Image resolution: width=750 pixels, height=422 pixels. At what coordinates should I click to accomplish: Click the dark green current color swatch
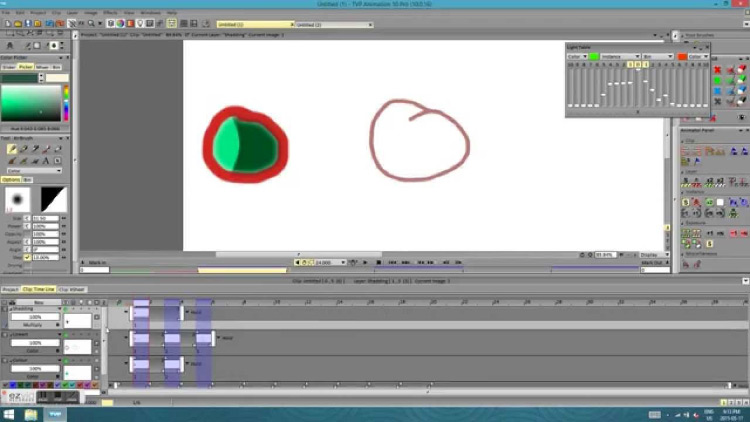(x=19, y=78)
